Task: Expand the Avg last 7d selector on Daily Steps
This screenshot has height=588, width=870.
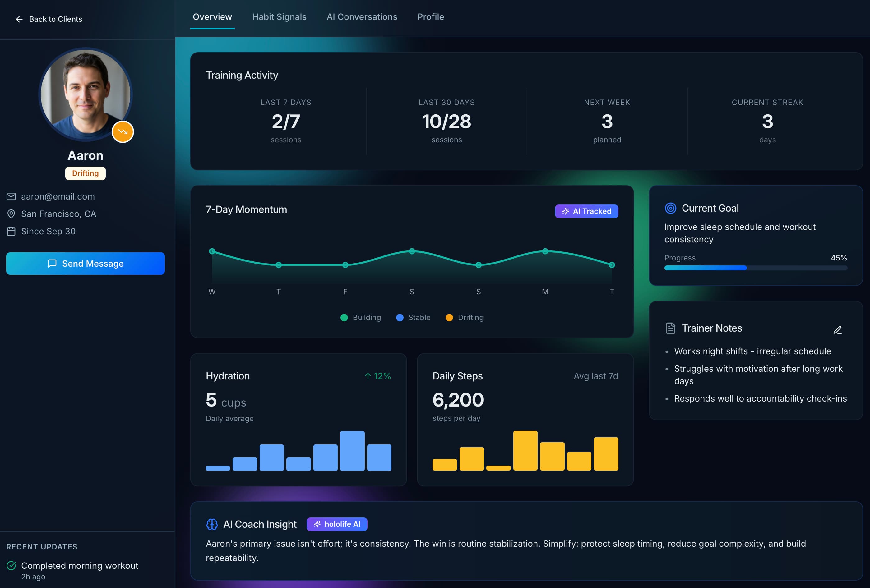Action: tap(595, 376)
